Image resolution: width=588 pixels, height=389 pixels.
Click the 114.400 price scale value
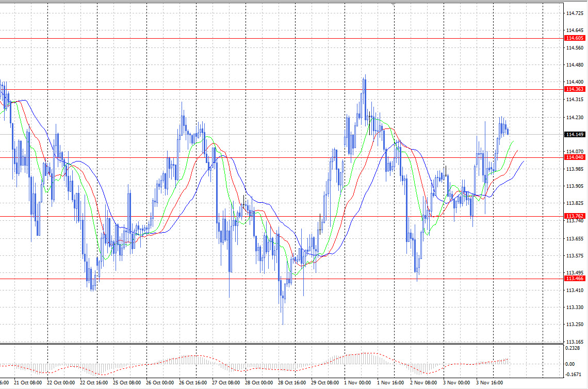pos(575,82)
